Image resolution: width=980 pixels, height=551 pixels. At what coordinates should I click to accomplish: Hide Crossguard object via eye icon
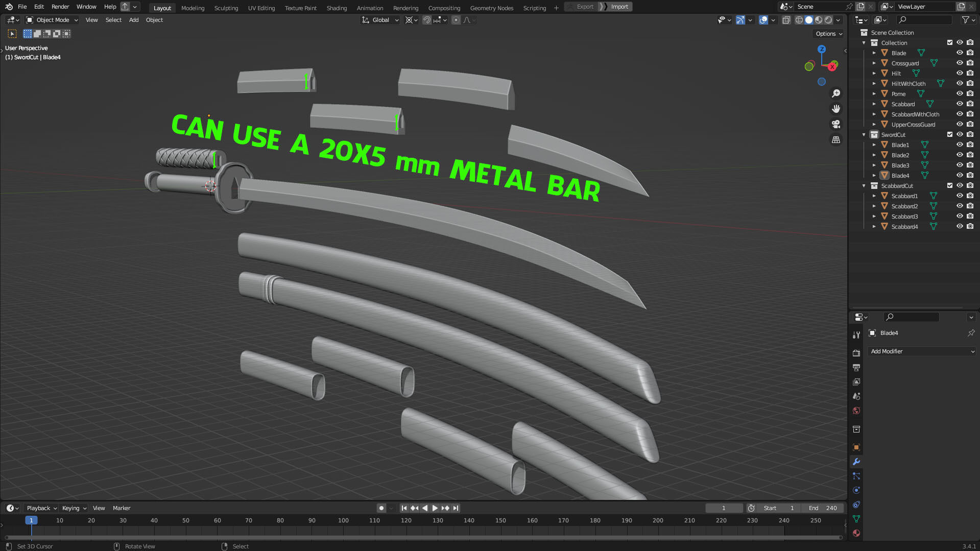pos(960,63)
